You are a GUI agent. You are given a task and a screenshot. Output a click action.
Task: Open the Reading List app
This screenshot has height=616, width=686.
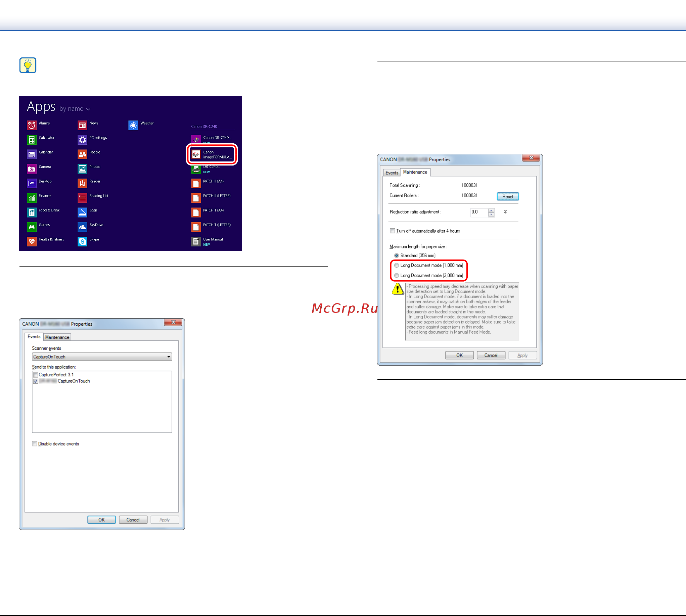pos(82,198)
